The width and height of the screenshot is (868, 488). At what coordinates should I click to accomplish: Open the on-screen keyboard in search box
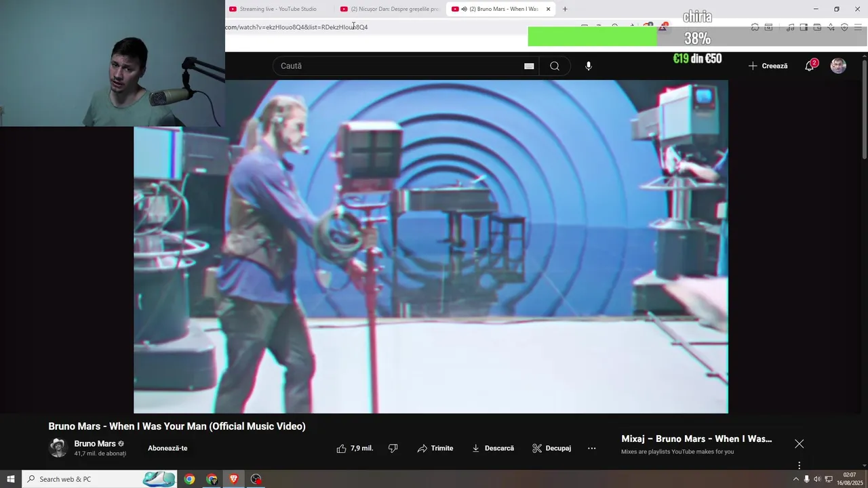pyautogui.click(x=529, y=66)
